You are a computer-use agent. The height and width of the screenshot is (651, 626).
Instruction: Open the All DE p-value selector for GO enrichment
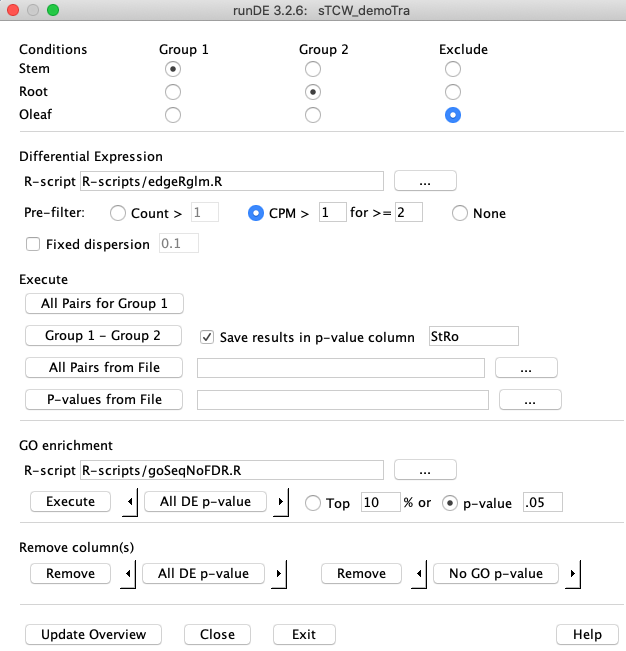tap(205, 502)
